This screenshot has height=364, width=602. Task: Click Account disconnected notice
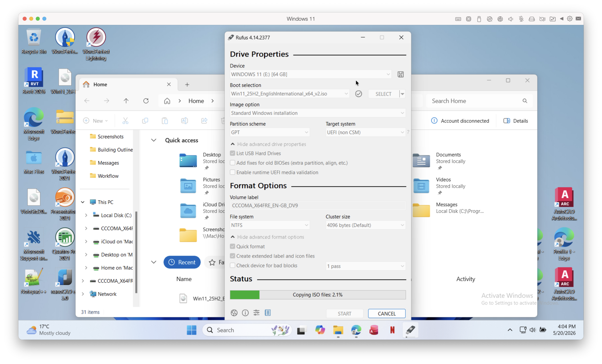[460, 121]
